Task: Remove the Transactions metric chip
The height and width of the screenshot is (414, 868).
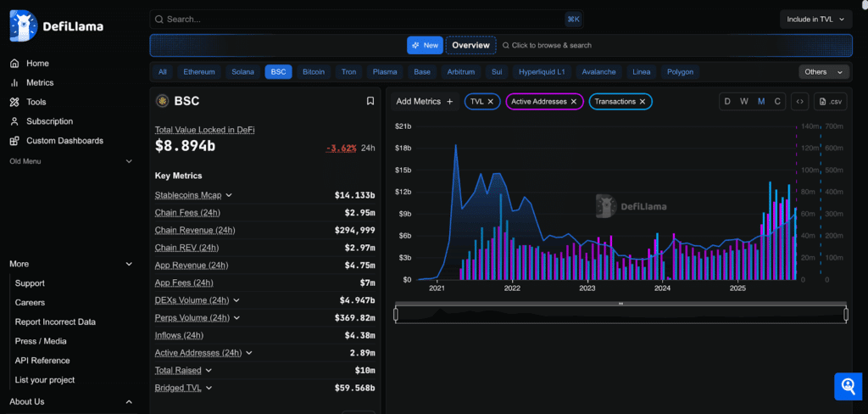Action: 643,102
